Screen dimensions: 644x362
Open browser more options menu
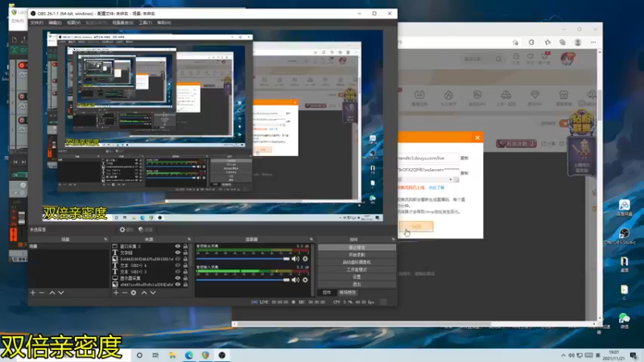coord(593,43)
